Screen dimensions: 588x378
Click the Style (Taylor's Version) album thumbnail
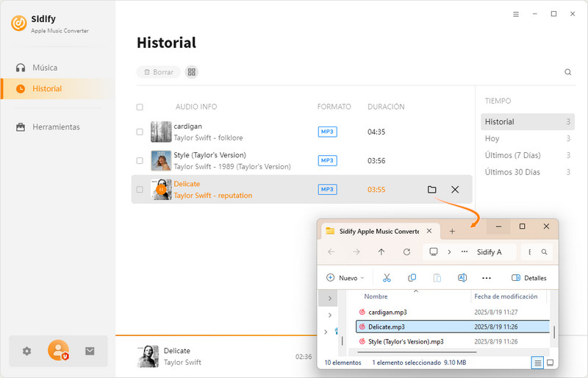[x=161, y=160]
